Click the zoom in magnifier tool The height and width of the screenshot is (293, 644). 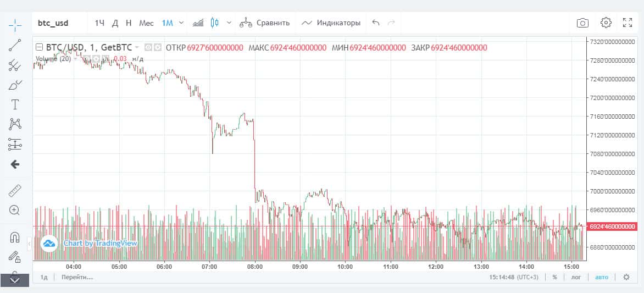click(x=15, y=210)
